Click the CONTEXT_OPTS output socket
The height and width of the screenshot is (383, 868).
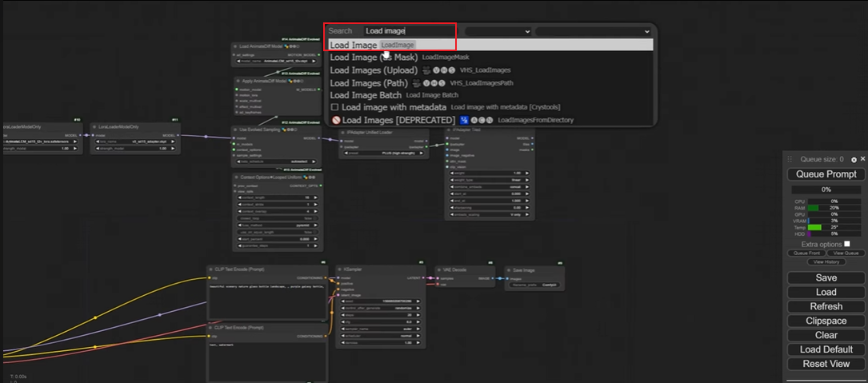tap(321, 186)
